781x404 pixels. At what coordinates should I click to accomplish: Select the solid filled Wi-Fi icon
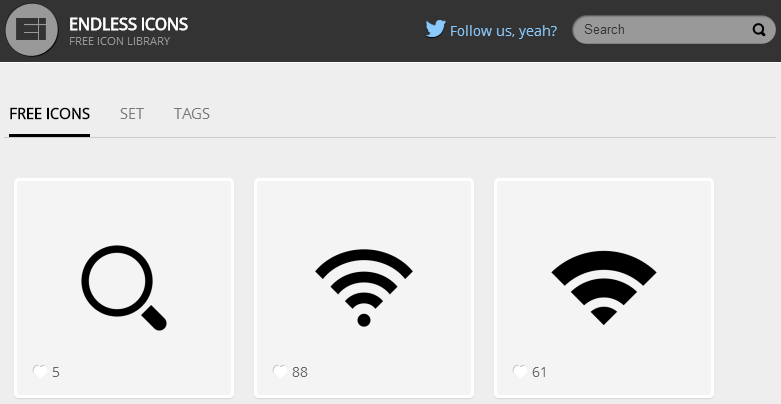point(603,287)
